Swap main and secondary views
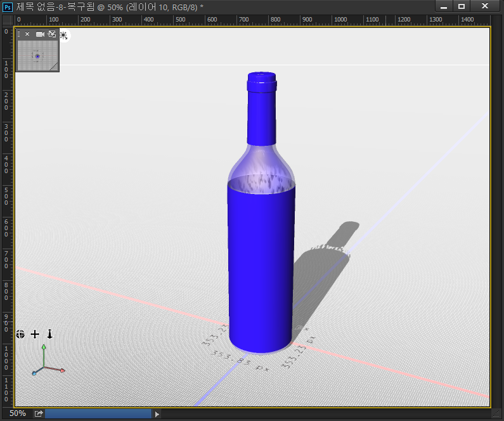This screenshot has width=504, height=421. click(x=53, y=34)
